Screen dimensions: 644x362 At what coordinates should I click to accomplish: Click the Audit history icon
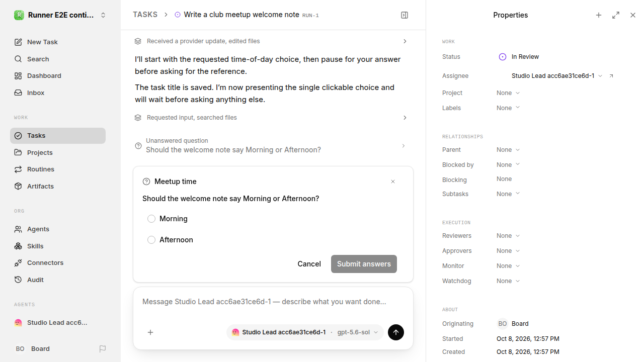(18, 280)
